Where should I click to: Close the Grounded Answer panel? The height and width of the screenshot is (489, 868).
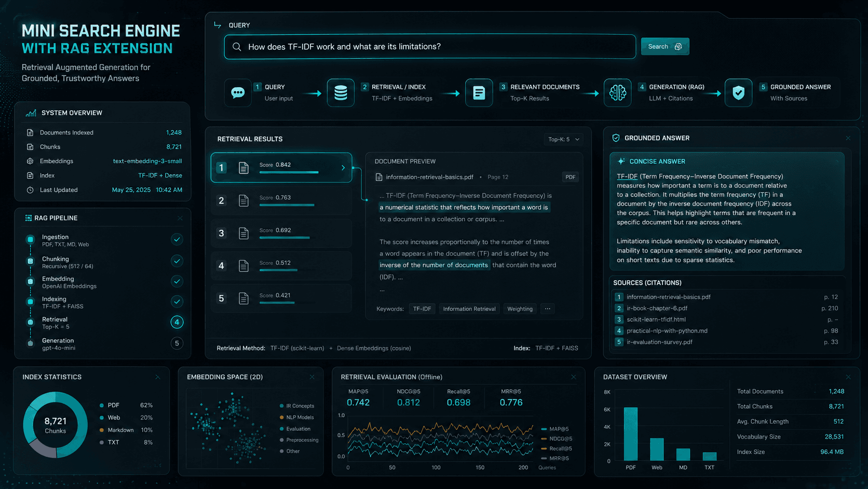click(x=848, y=138)
